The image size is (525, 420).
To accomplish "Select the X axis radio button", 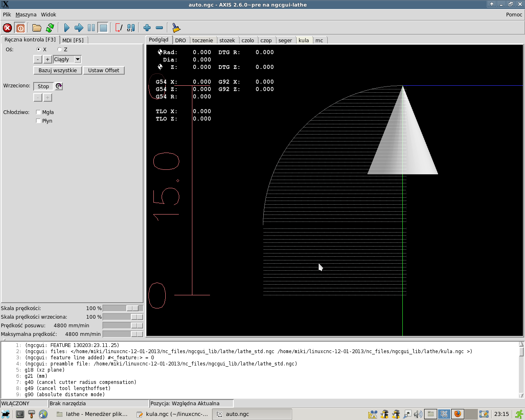I will (x=39, y=49).
